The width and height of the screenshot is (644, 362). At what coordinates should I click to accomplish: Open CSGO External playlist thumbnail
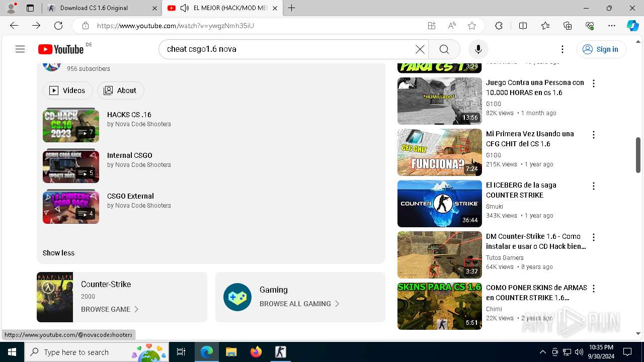click(x=71, y=207)
